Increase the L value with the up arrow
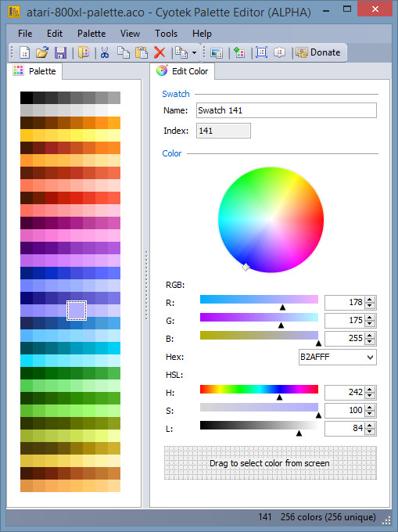This screenshot has width=398, height=532. click(370, 425)
